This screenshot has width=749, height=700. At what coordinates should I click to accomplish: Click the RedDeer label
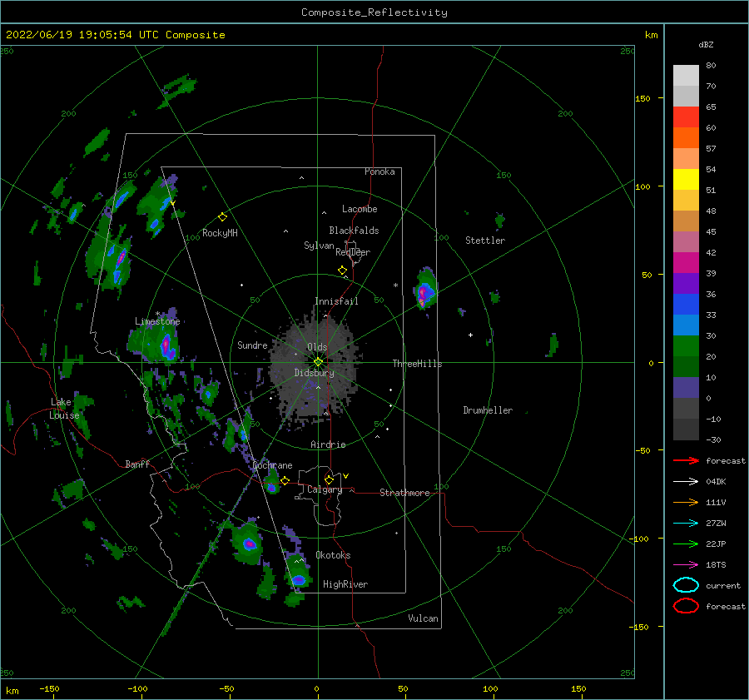pos(353,252)
